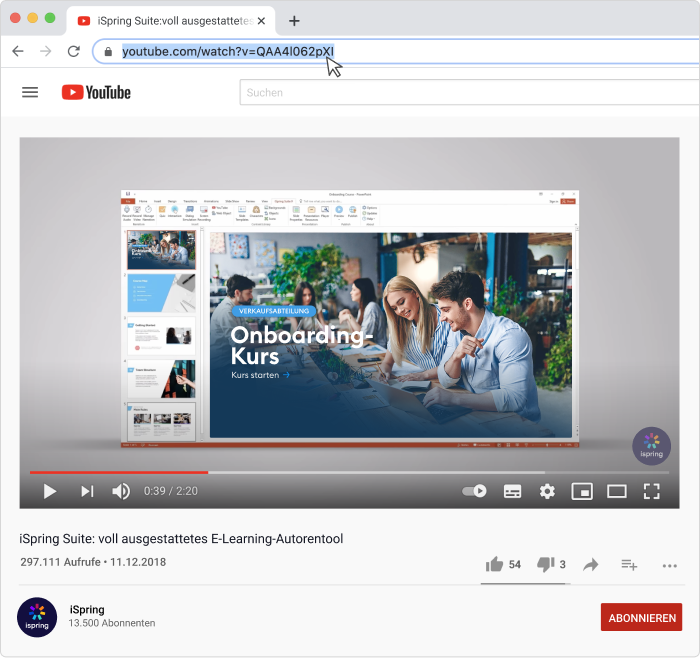
Task: Select the iSpring Suite browser tab
Action: click(171, 21)
